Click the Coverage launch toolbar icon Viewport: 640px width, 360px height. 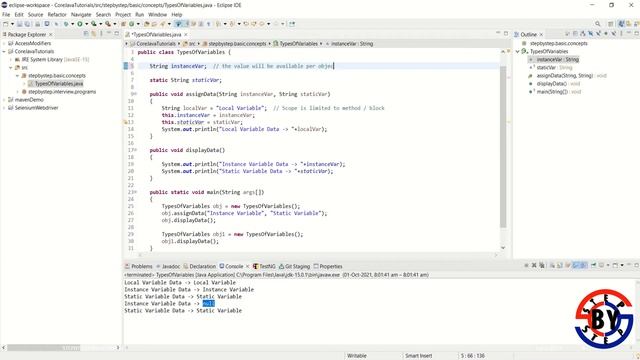click(x=94, y=24)
